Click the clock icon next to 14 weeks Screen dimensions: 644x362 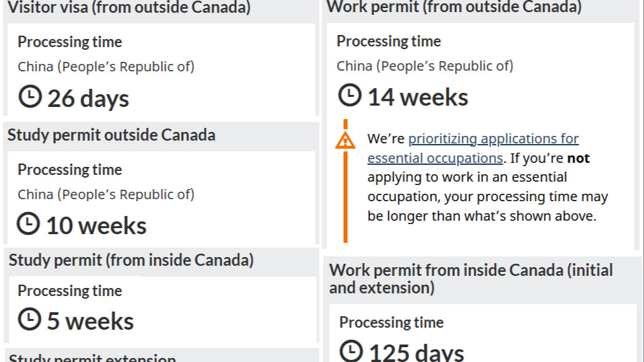pyautogui.click(x=349, y=96)
